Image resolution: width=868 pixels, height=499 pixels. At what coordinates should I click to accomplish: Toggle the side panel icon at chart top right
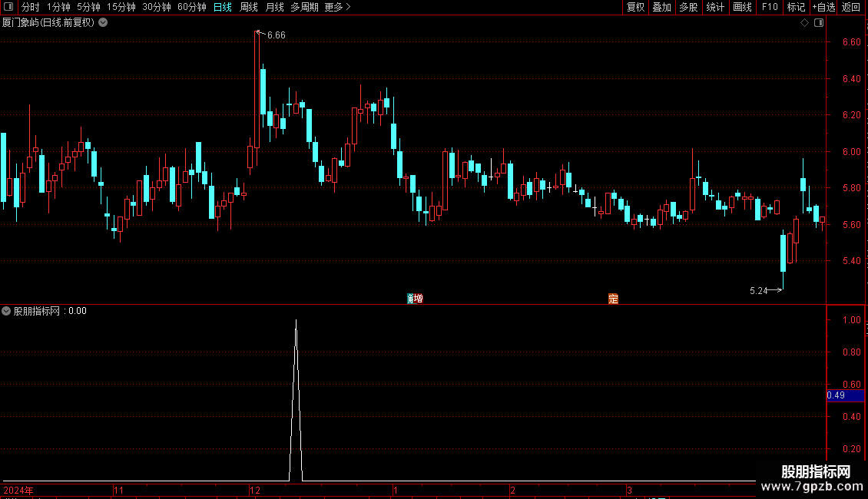819,23
